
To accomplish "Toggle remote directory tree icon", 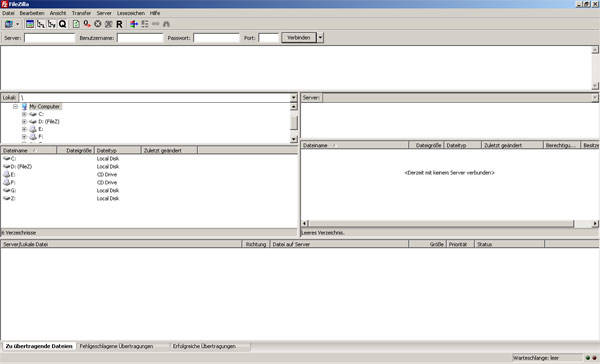I will [51, 24].
